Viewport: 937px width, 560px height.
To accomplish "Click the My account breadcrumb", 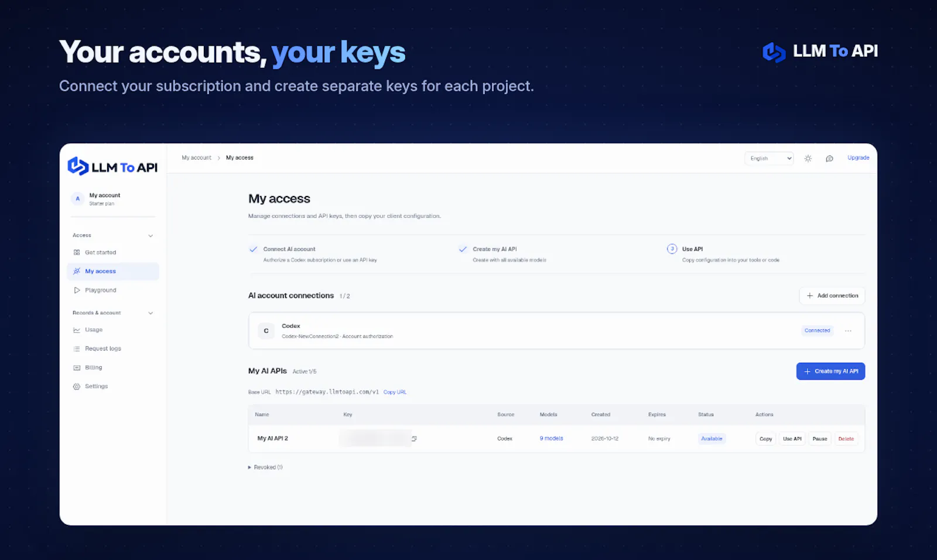I will click(x=196, y=158).
